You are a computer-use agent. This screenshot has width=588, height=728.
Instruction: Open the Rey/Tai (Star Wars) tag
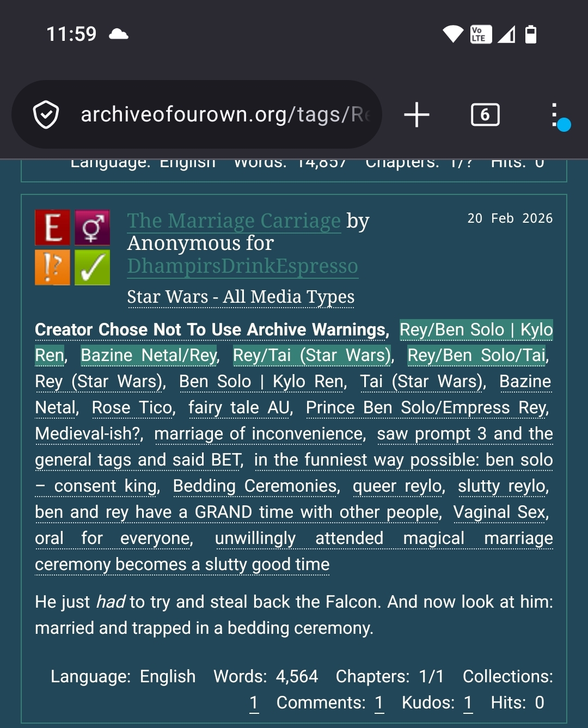point(312,356)
